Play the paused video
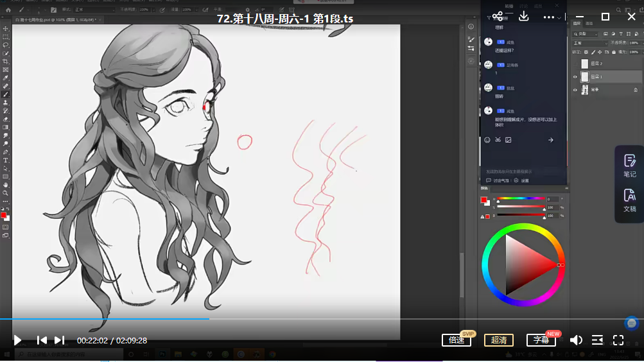This screenshot has height=362, width=644. 17,340
